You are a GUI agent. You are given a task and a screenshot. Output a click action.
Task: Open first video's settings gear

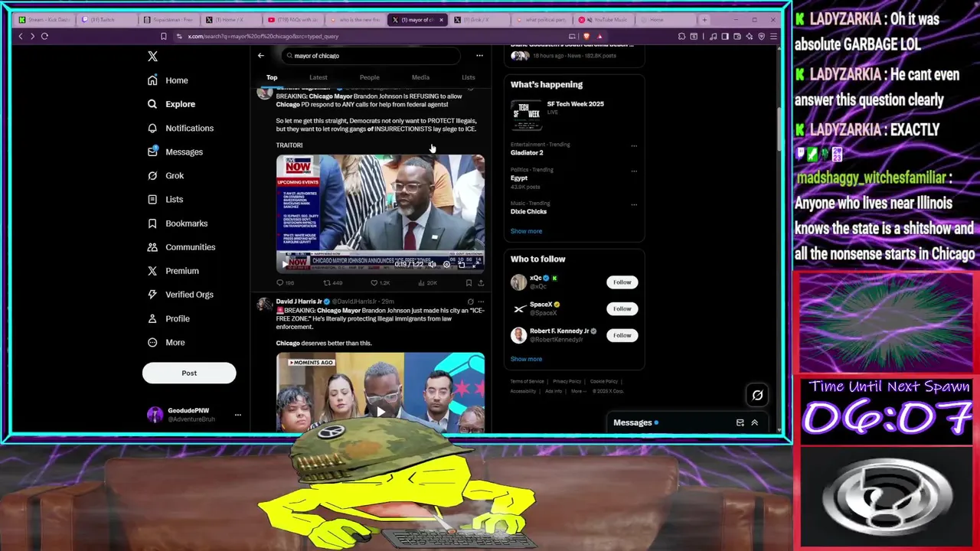tap(447, 265)
